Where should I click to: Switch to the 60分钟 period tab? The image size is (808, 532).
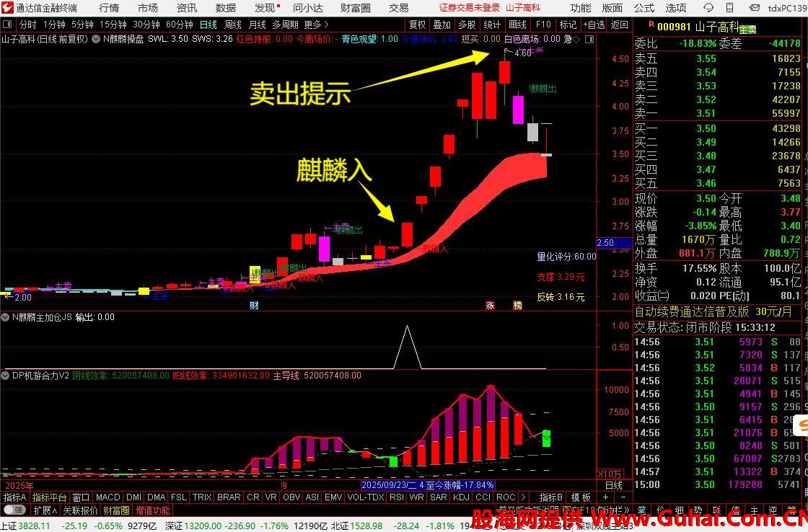180,25
